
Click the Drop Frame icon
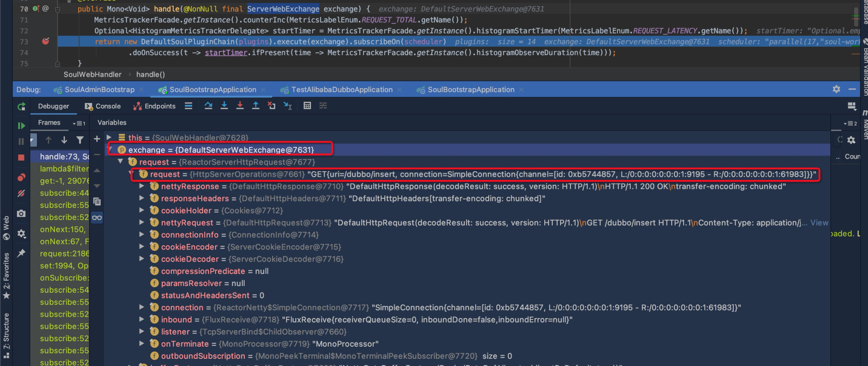click(x=271, y=106)
